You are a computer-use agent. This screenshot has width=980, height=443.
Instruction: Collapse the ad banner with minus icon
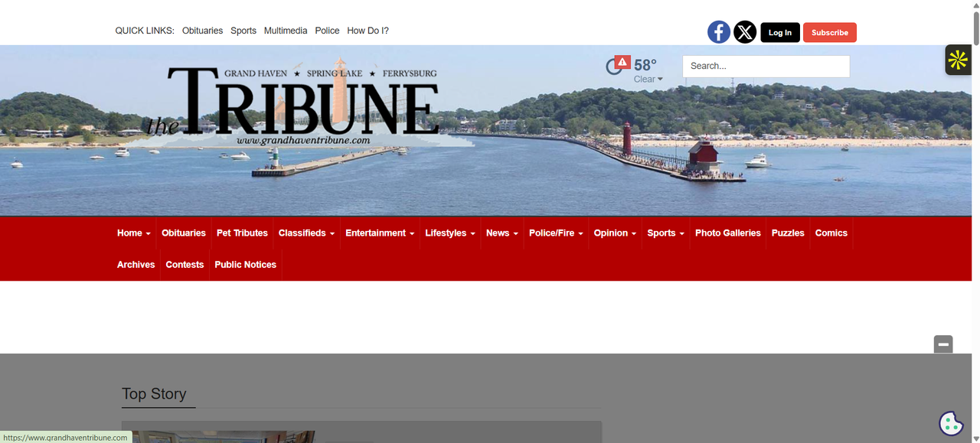point(943,344)
